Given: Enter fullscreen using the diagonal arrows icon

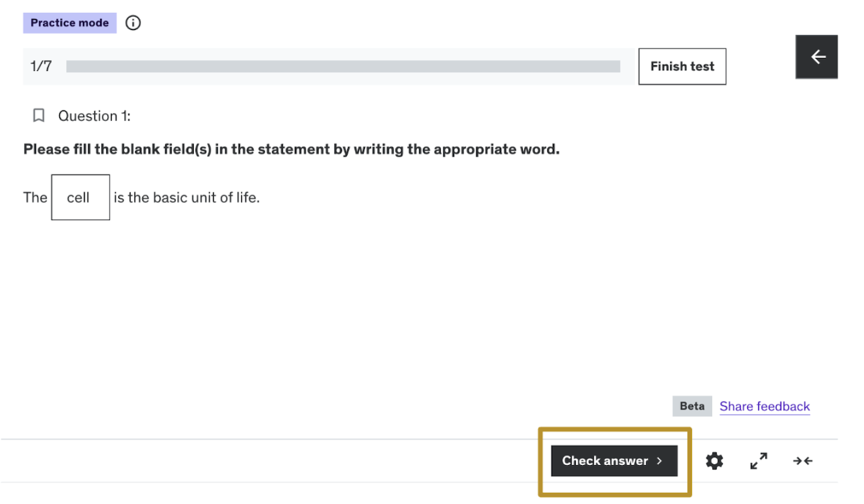Looking at the screenshot, I should (758, 461).
